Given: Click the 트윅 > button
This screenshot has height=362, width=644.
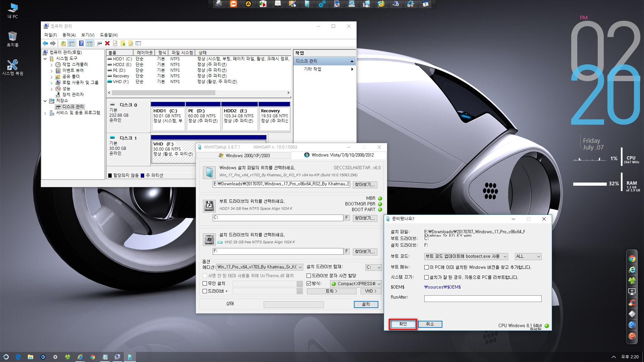Looking at the screenshot, I should pyautogui.click(x=331, y=291).
